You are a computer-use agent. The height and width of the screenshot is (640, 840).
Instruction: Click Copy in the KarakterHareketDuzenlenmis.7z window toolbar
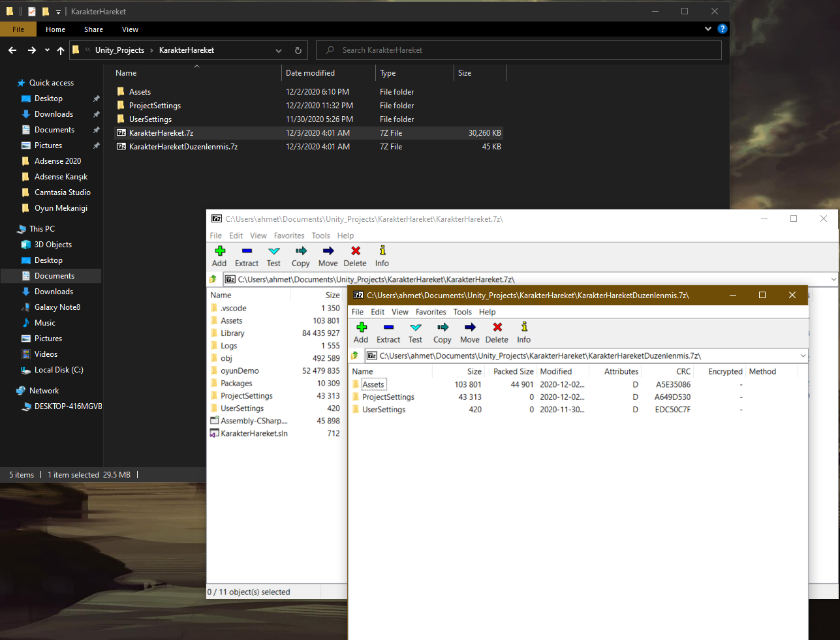[x=443, y=333]
